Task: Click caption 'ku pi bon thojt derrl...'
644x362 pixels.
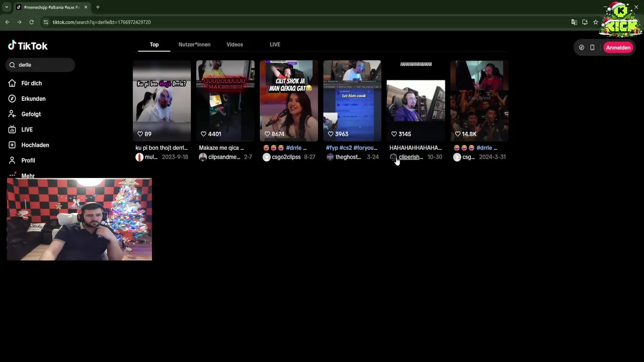Action: 161,148
